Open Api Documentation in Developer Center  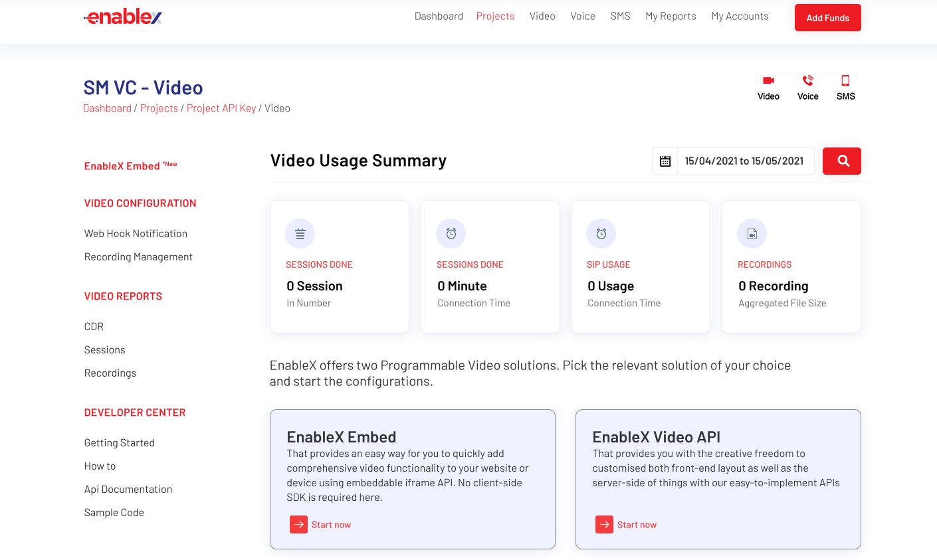(x=128, y=490)
